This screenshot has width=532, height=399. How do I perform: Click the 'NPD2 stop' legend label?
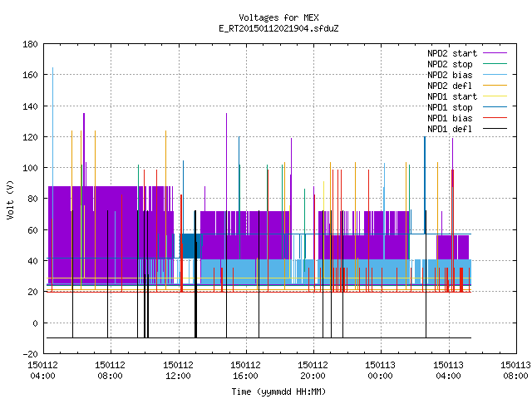tap(450, 64)
